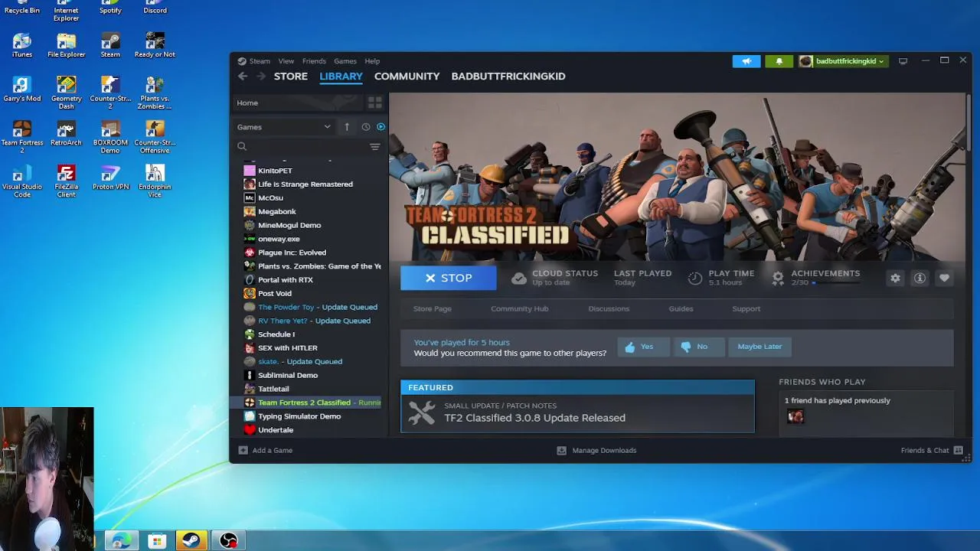Toggle ready-to-play filter icon
The image size is (980, 551).
coord(381,127)
